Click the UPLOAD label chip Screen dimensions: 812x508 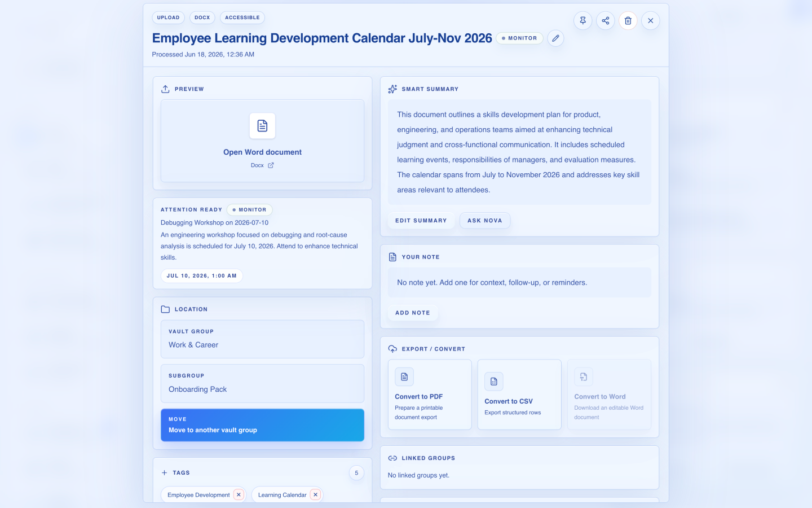[x=168, y=17]
